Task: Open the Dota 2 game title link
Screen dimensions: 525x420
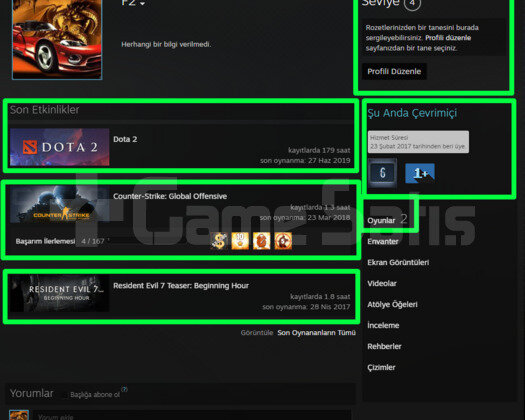Action: coord(125,139)
